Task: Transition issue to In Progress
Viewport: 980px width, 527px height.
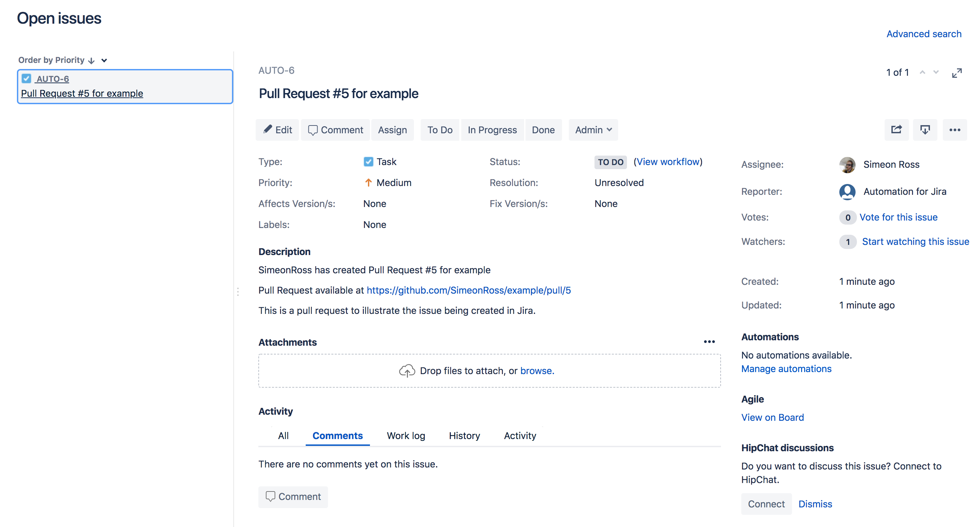Action: 492,130
